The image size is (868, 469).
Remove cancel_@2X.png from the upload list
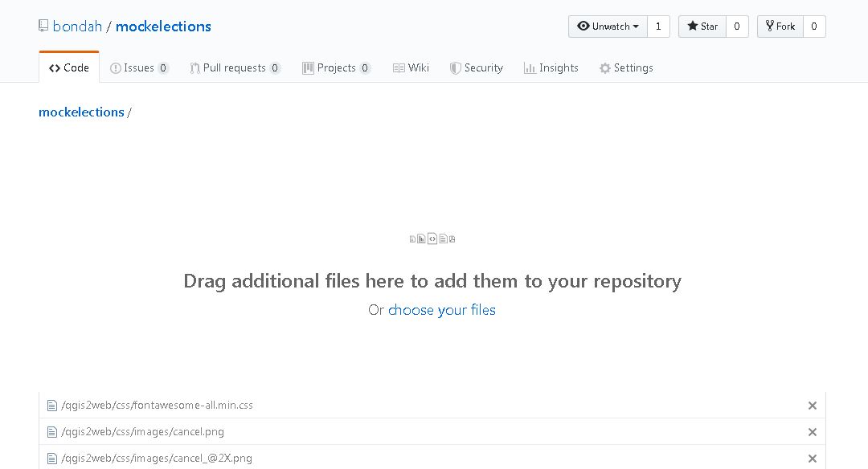(812, 459)
